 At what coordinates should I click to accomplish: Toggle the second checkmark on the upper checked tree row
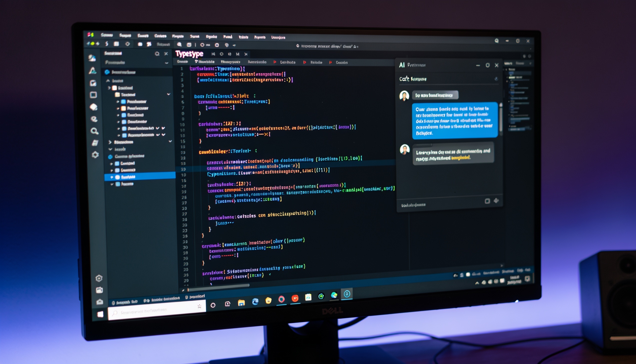pos(163,128)
